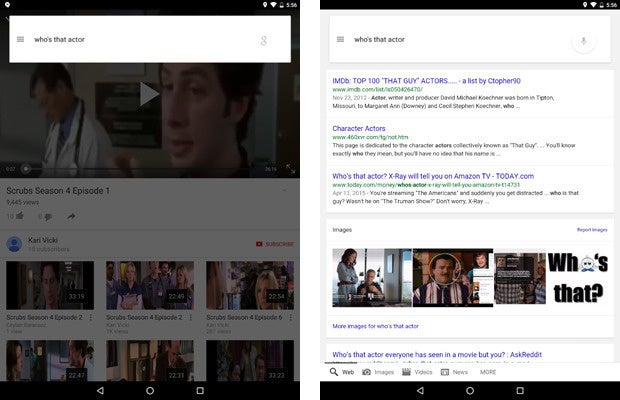Open three-dot options beside 33:19 video title
The image size is (620, 400).
coord(91,317)
